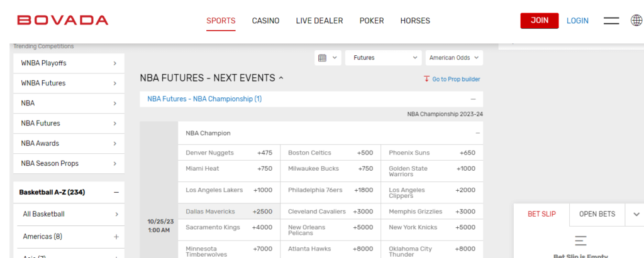Click the red Join button
644x258 pixels.
[x=539, y=21]
